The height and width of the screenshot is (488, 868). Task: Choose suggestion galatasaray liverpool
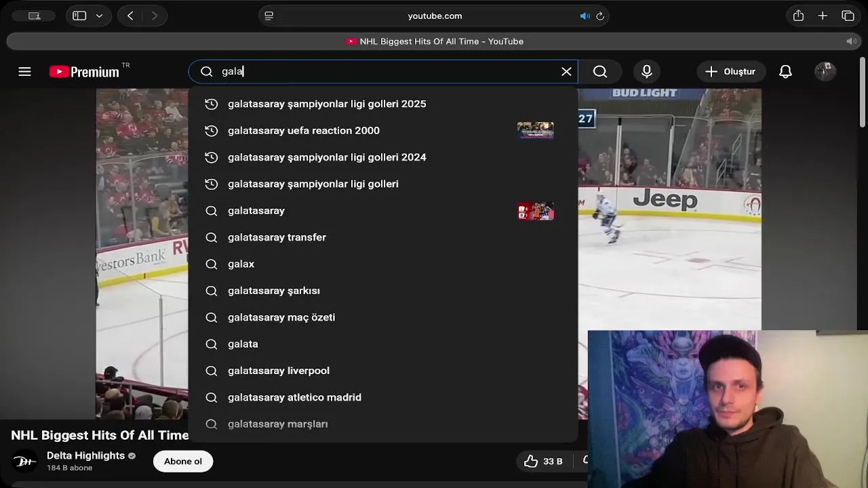tap(383, 371)
